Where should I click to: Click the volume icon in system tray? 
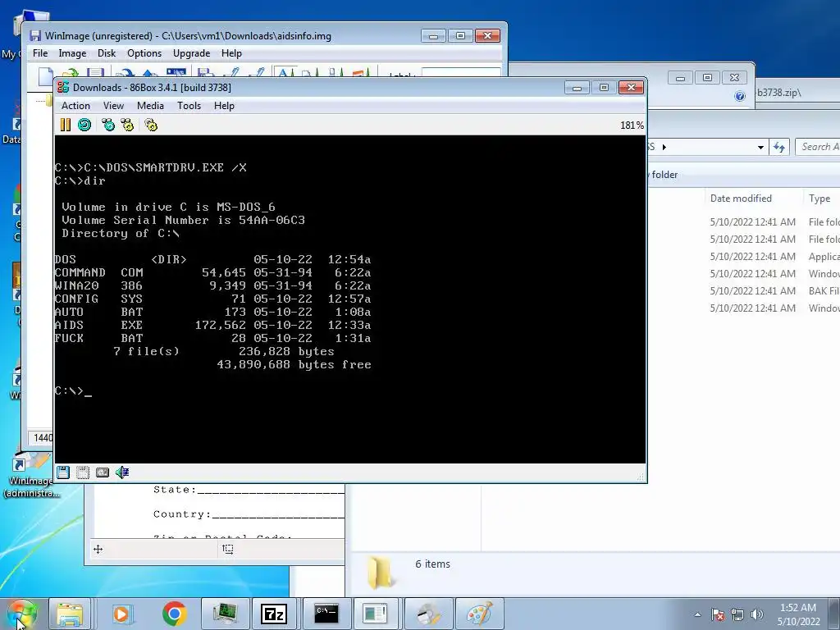pyautogui.click(x=757, y=614)
